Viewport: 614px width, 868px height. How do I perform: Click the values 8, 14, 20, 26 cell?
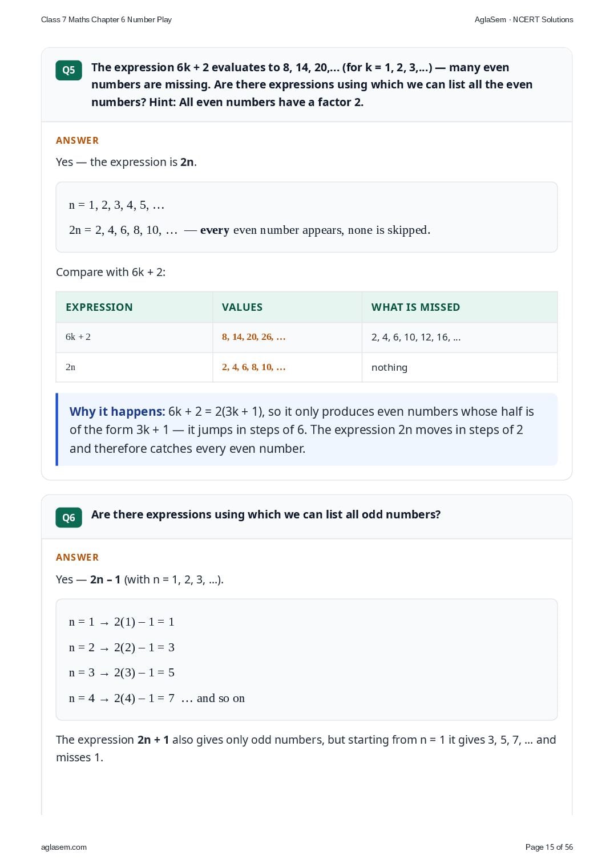click(x=287, y=337)
